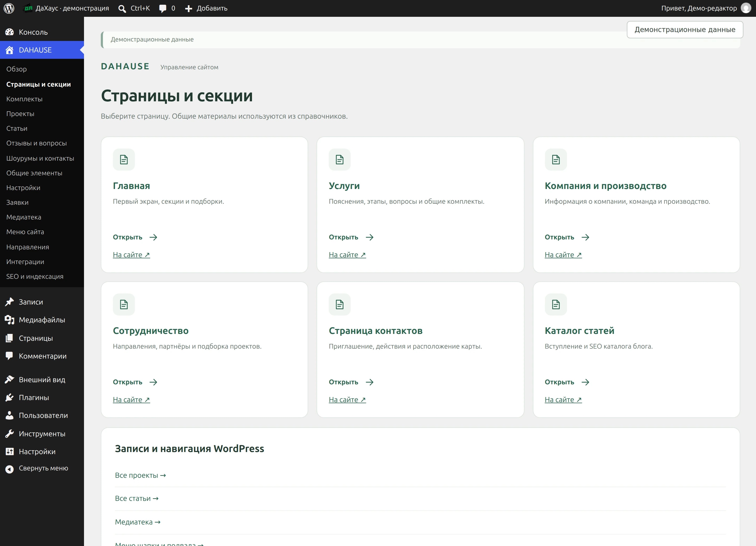The height and width of the screenshot is (546, 756).
Task: Click the WordPress logo icon
Action: (x=9, y=8)
